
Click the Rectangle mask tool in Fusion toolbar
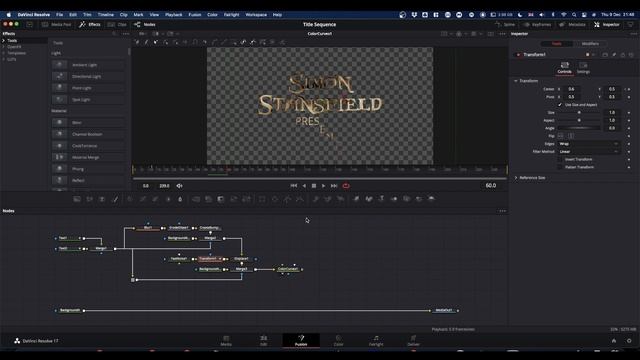[x=262, y=199]
